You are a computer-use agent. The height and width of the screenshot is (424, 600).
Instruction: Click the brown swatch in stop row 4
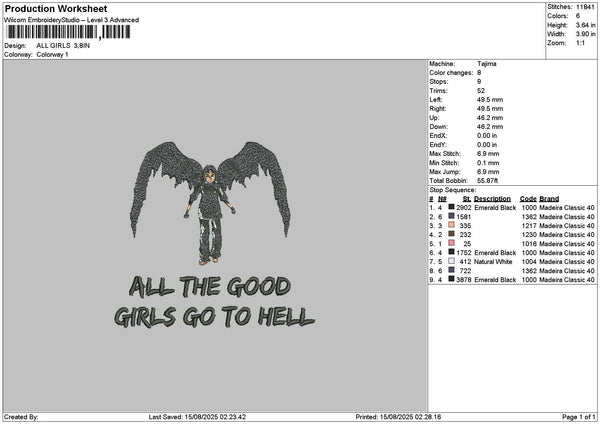[x=452, y=234]
